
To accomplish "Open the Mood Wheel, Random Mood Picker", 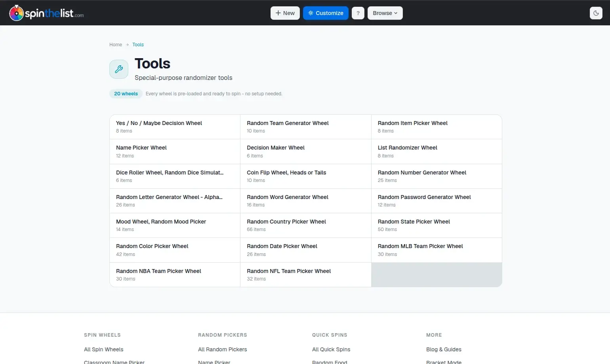I will (x=175, y=226).
